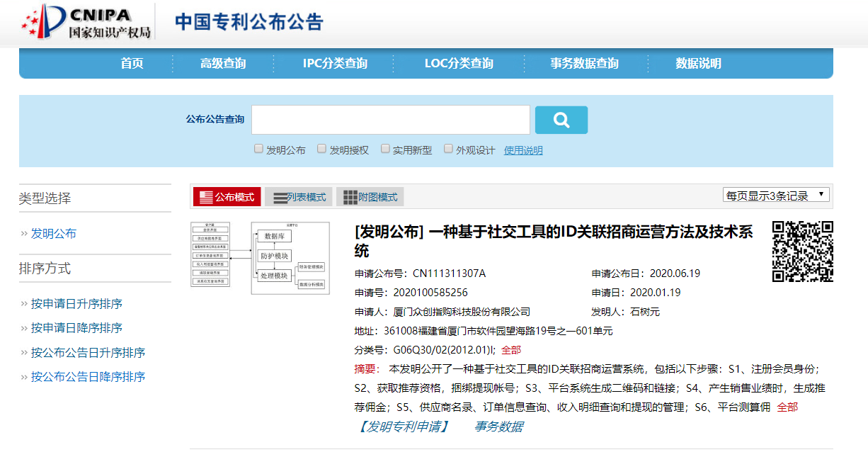Enable the 外观设计 checkbox
The image size is (868, 457).
448,149
